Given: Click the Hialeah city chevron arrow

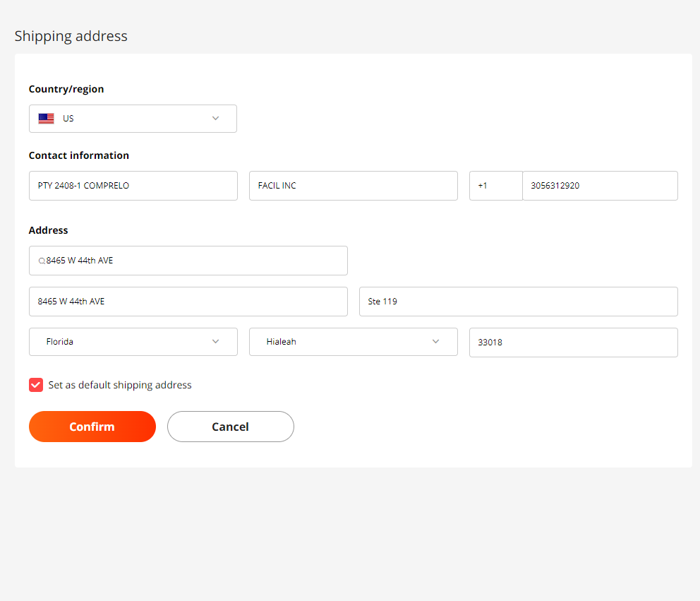Looking at the screenshot, I should tap(435, 341).
